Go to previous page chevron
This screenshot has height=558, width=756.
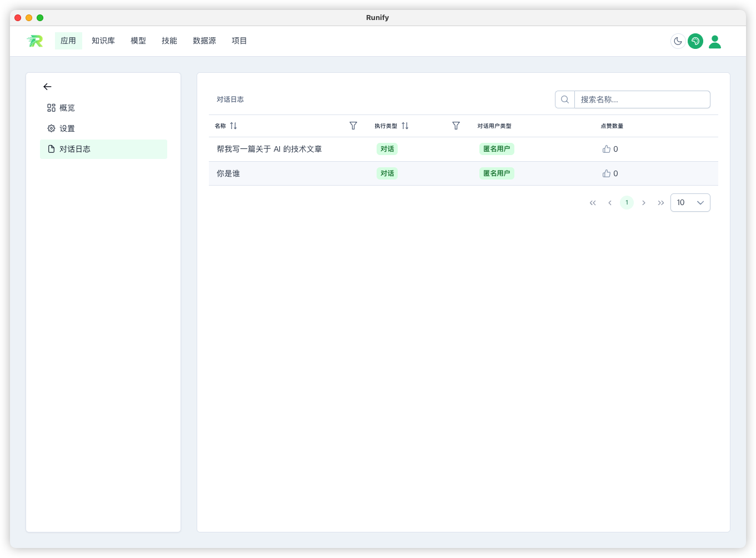(x=610, y=203)
